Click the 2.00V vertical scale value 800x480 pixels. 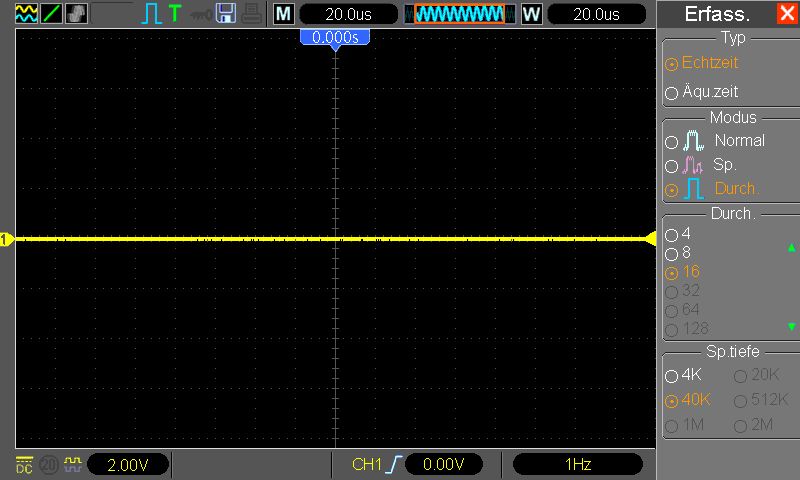128,465
